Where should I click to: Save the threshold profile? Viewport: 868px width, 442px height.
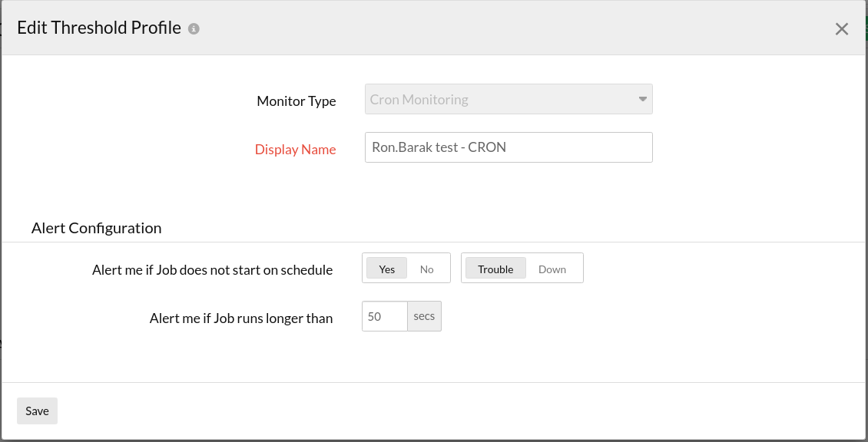click(37, 411)
